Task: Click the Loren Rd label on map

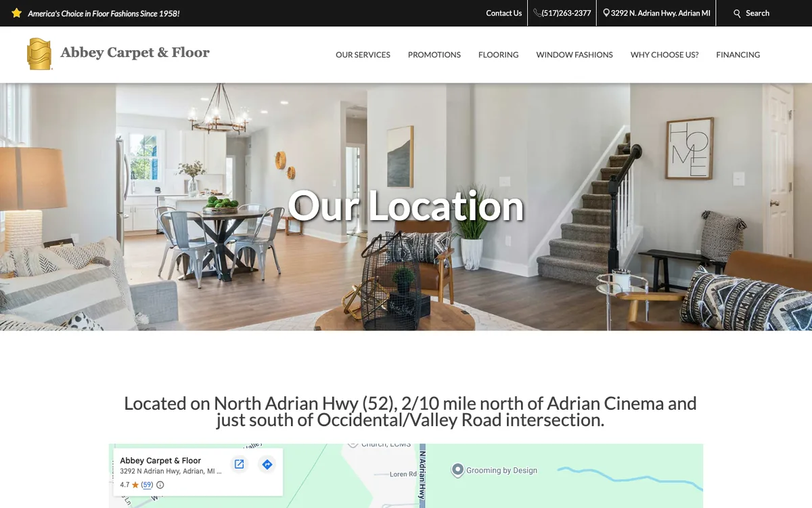Action: pyautogui.click(x=403, y=474)
